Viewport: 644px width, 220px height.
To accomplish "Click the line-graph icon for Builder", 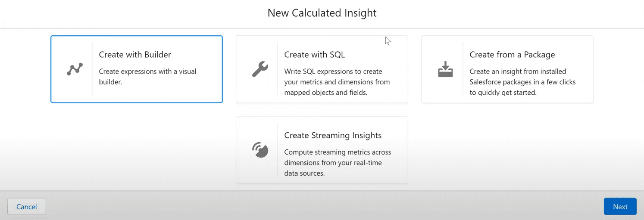I will tap(75, 69).
